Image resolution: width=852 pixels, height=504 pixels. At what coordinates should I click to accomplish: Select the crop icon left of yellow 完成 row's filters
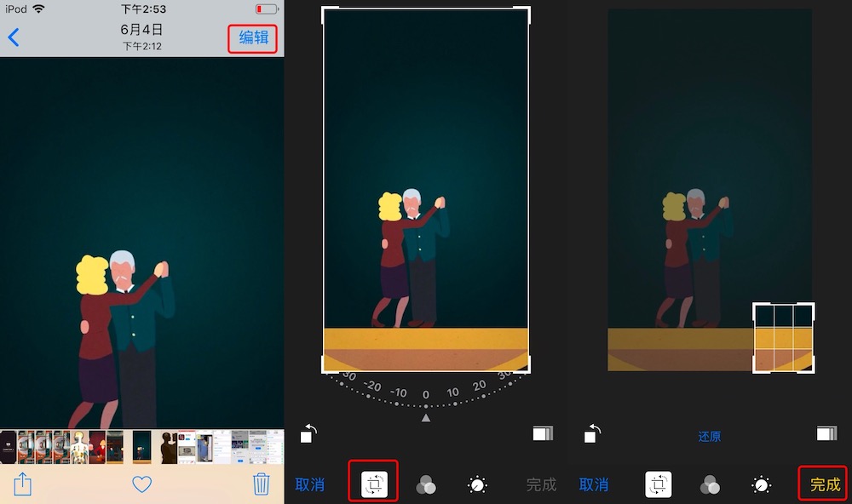pos(658,484)
